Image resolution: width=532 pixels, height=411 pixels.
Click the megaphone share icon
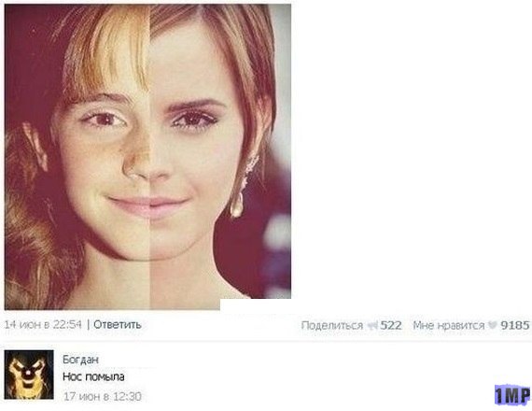[x=372, y=325]
